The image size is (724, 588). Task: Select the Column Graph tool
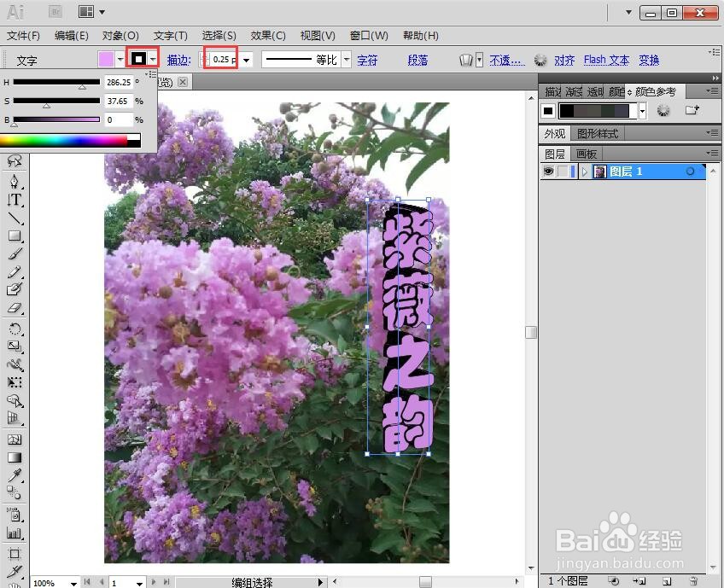coord(14,535)
